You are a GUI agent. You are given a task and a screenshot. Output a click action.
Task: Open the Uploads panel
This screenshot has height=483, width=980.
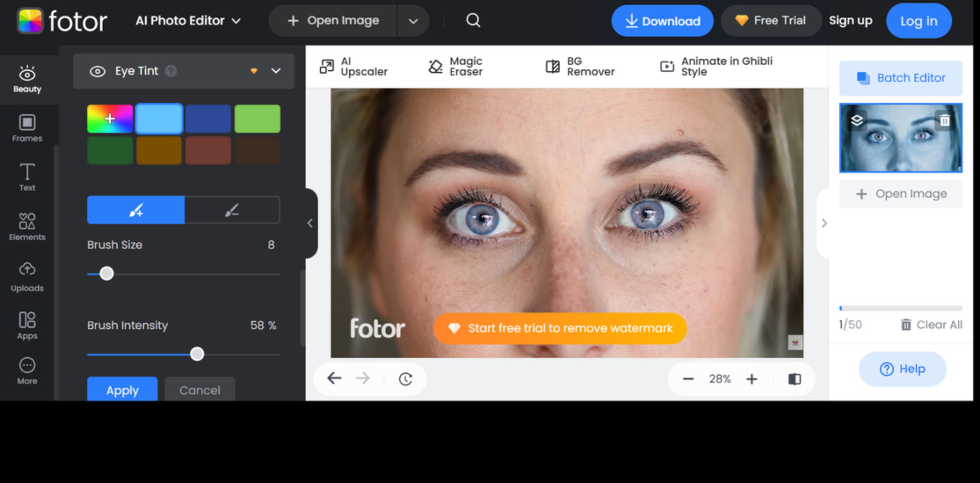coord(27,277)
